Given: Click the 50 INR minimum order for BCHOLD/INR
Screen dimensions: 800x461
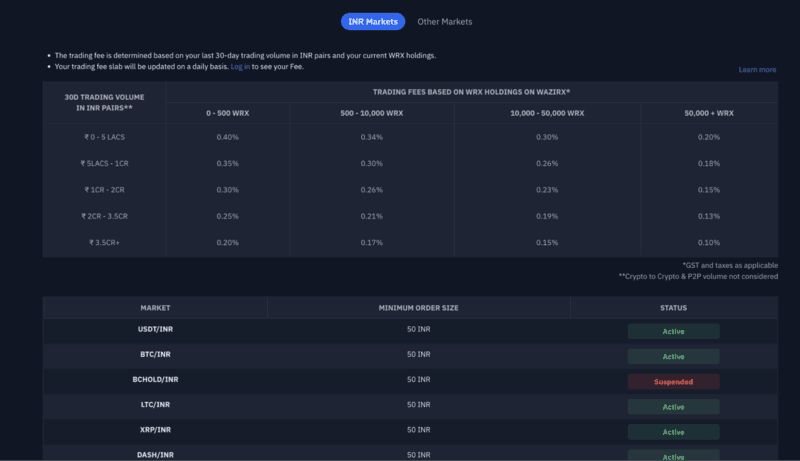Looking at the screenshot, I should (x=418, y=379).
